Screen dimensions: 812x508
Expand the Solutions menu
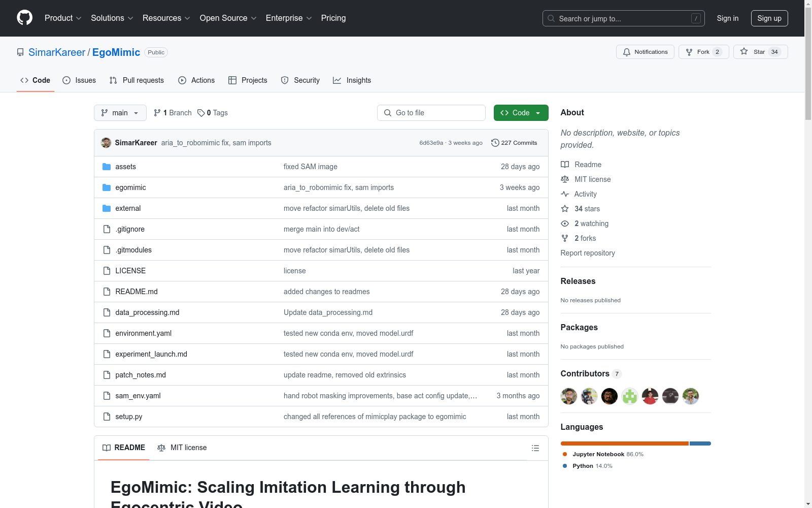click(x=112, y=18)
